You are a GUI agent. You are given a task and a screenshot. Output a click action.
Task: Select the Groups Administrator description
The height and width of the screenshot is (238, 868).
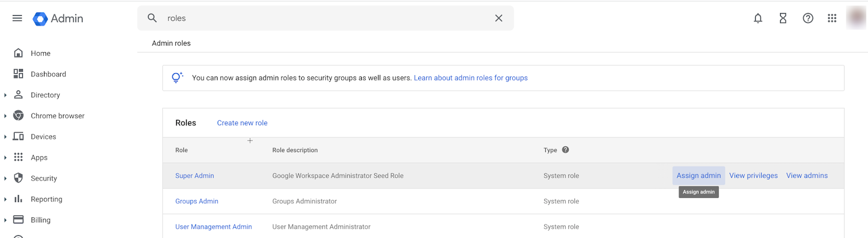pos(305,201)
